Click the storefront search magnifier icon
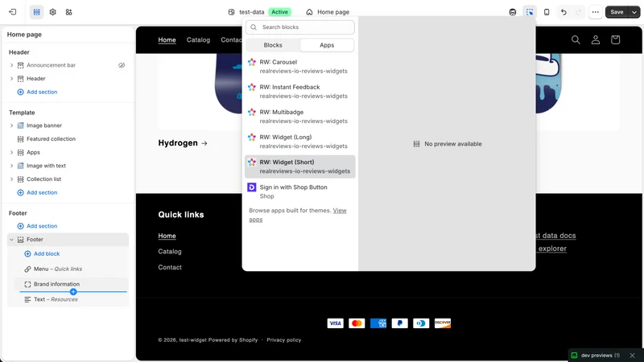 576,39
